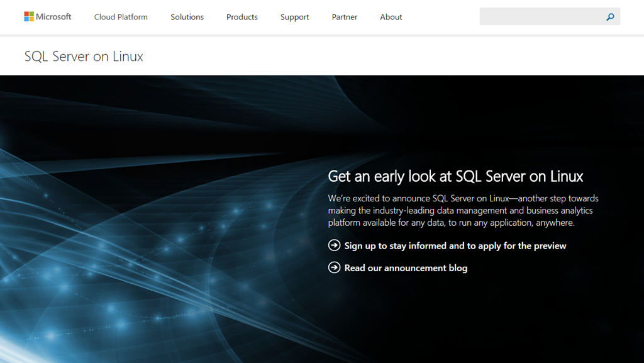Follow the sign up for preview link
644x363 pixels.
[x=455, y=246]
